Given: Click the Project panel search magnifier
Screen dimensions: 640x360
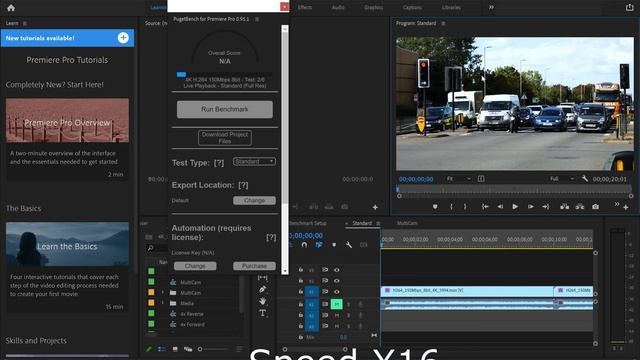Looking at the screenshot, I should (x=151, y=248).
